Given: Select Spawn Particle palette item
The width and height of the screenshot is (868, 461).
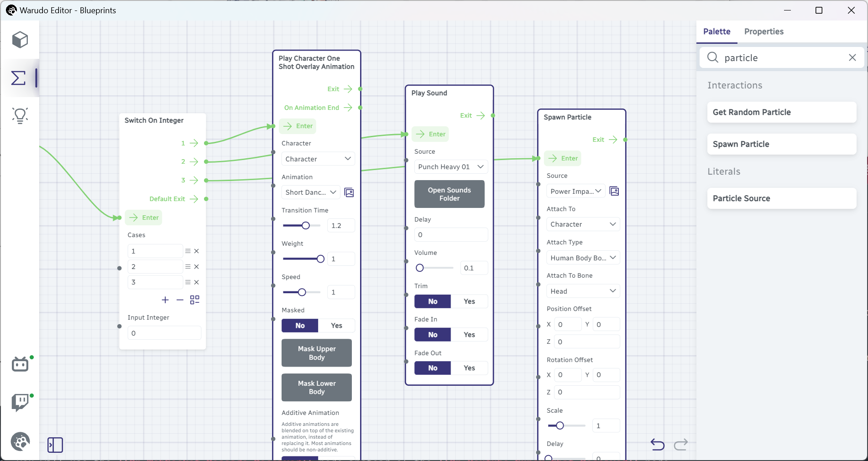Looking at the screenshot, I should [782, 144].
